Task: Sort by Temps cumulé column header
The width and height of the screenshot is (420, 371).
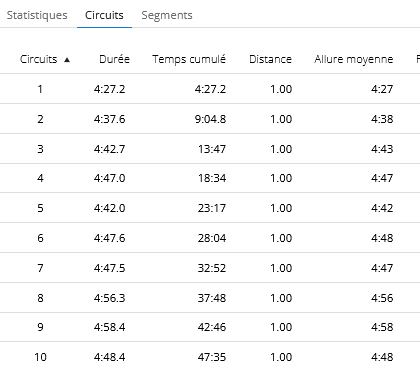Action: pyautogui.click(x=189, y=59)
